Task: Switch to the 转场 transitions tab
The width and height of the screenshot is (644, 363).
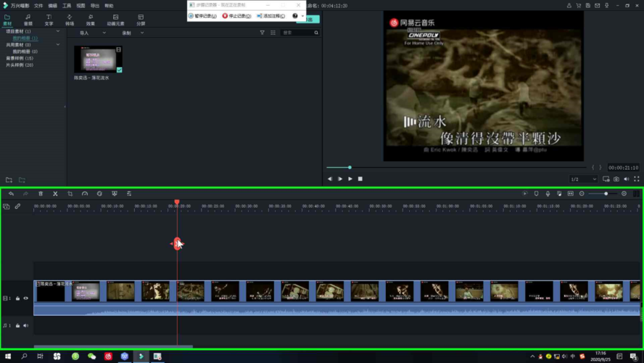Action: click(70, 20)
